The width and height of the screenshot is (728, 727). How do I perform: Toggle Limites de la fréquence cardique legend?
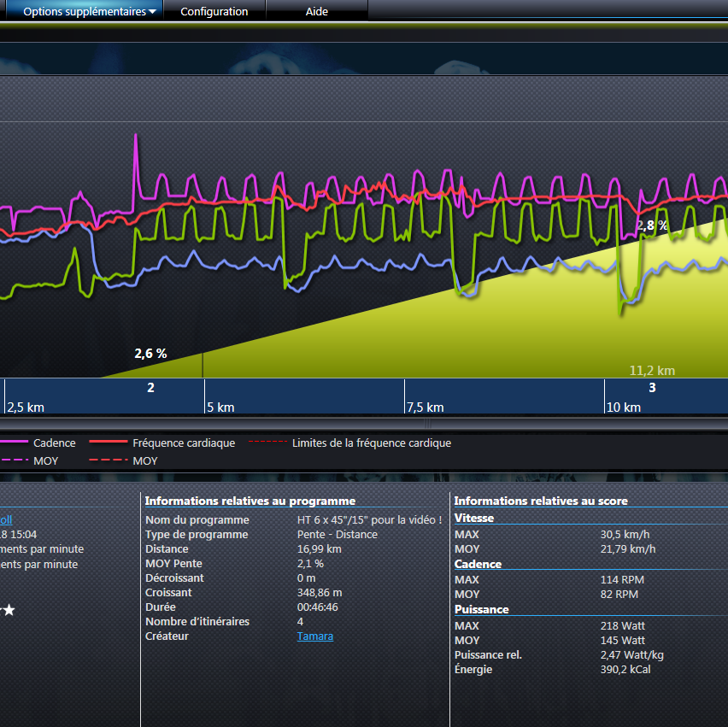[371, 443]
